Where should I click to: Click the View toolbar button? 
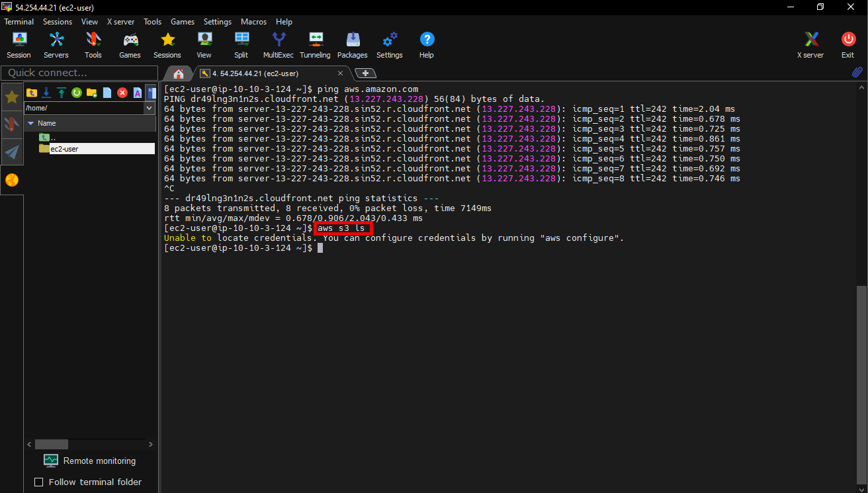click(204, 45)
